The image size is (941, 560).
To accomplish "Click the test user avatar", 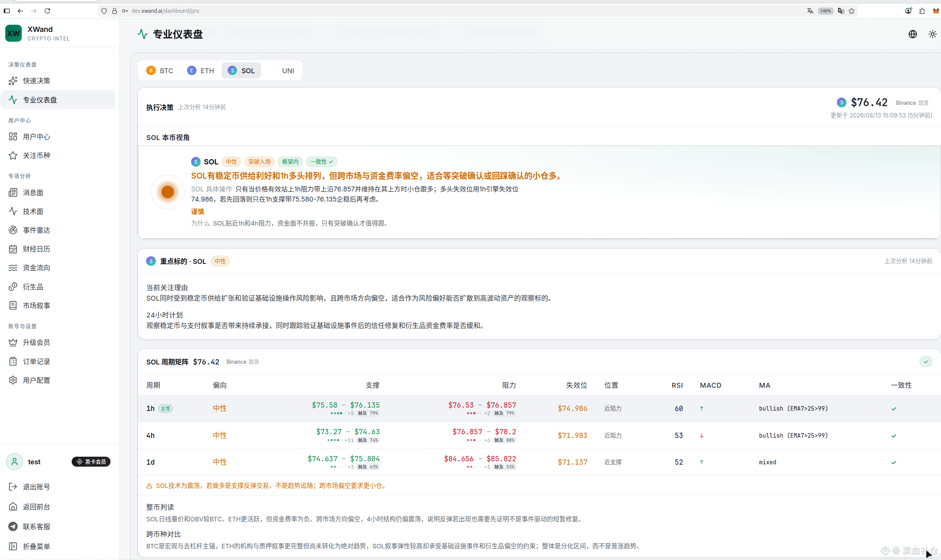I will tap(15, 462).
